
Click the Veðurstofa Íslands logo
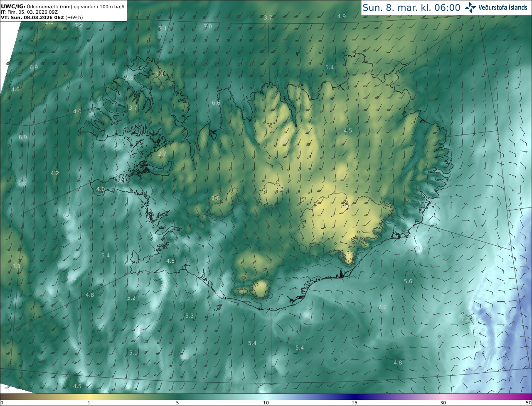tap(496, 7)
